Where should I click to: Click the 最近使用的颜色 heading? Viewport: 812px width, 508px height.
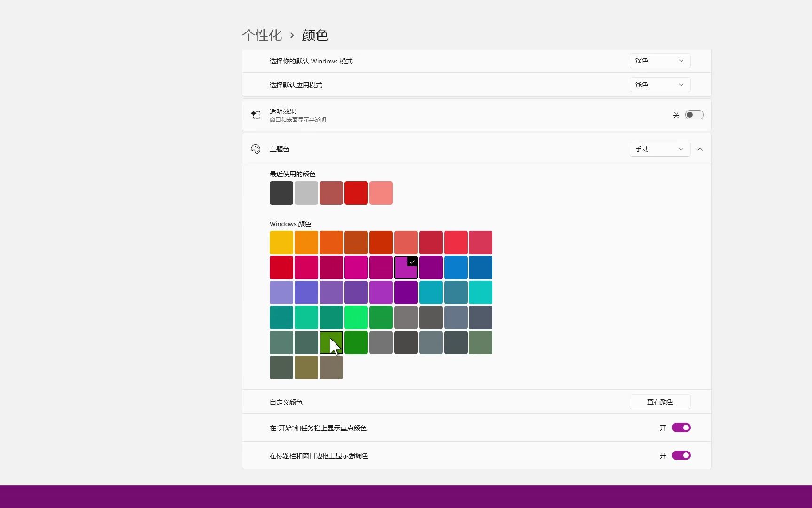[x=293, y=174]
